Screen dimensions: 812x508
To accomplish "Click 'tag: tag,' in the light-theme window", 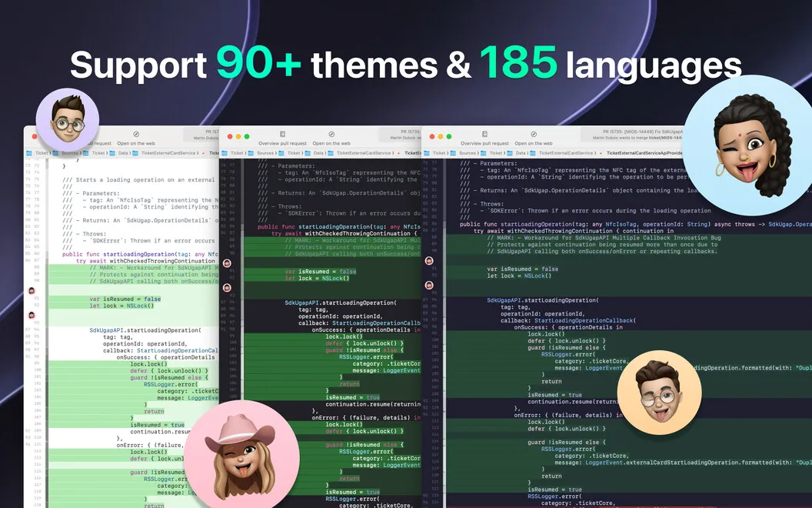I will [118, 337].
